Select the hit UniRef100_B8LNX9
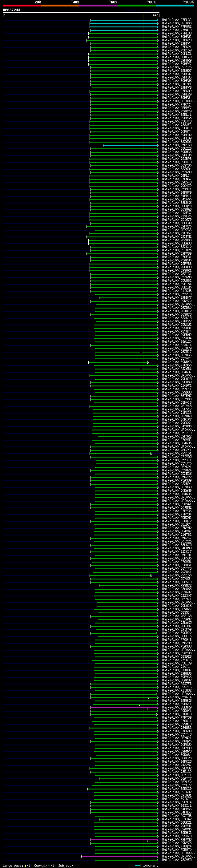Viewport: 197px width, 868px height. click(x=176, y=707)
